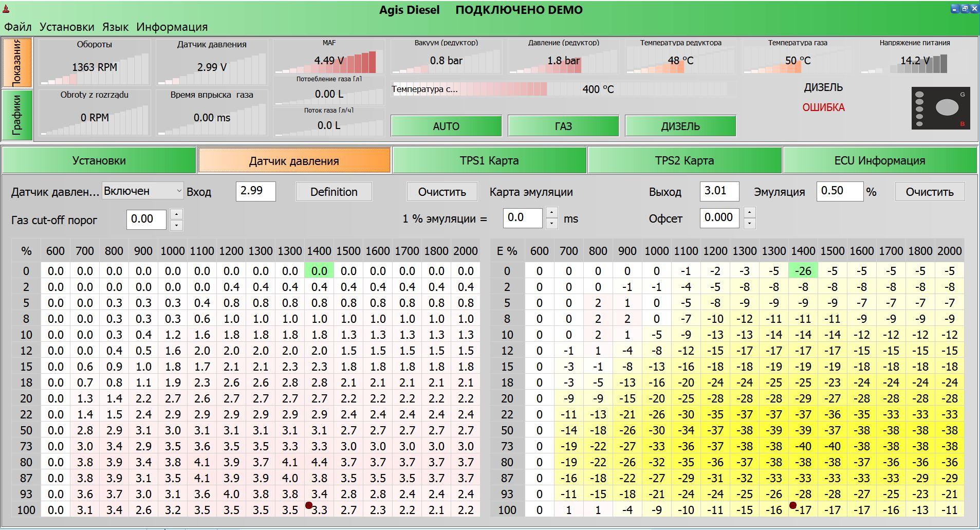Click the Поток газа 0.0 L readout
This screenshot has height=530, width=980.
(329, 122)
